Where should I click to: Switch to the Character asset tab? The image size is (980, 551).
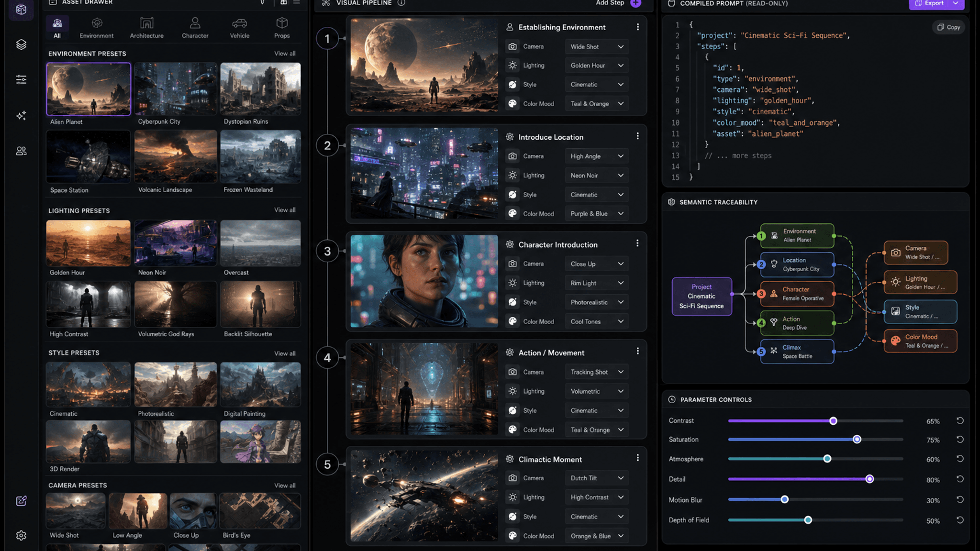(x=195, y=28)
